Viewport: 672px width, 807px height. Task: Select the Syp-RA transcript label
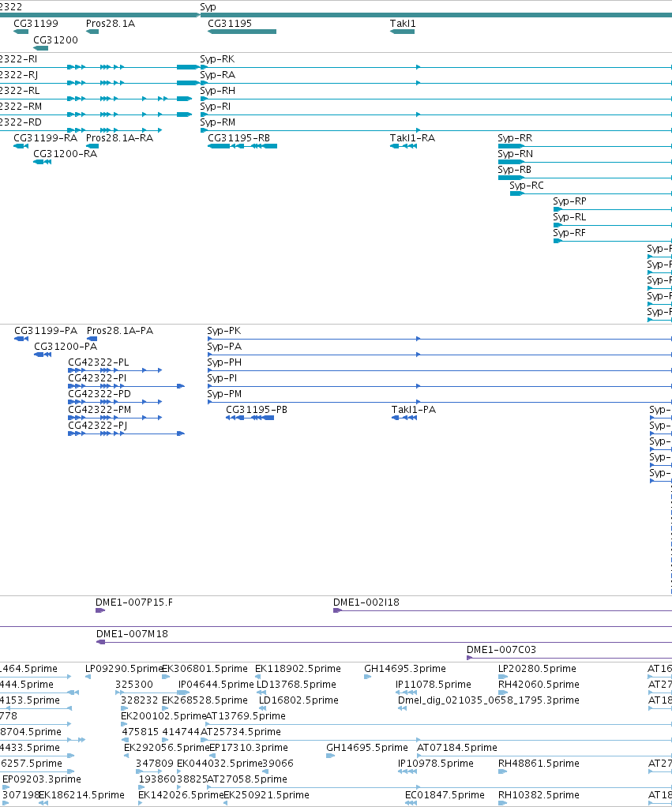click(x=218, y=75)
